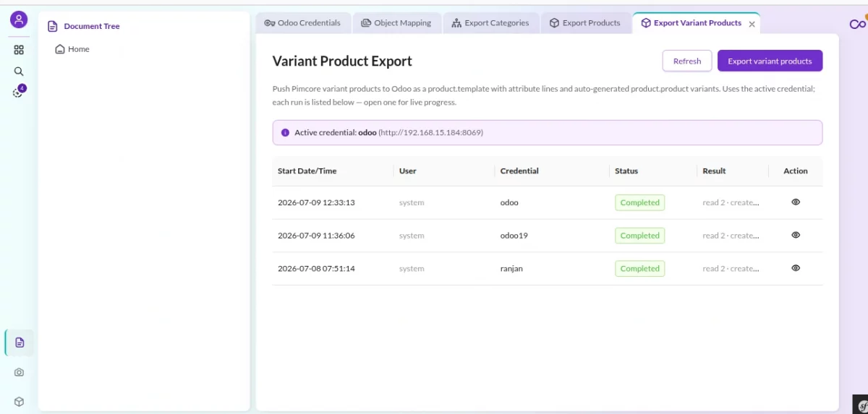The image size is (868, 414).
Task: Switch to the Export Products tab
Action: (x=585, y=23)
